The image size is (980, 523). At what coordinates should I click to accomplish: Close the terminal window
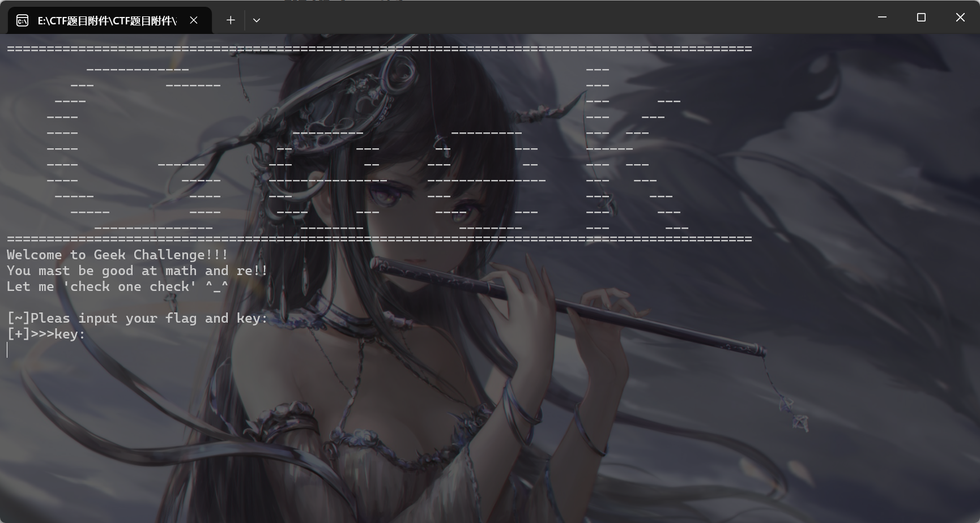[960, 18]
